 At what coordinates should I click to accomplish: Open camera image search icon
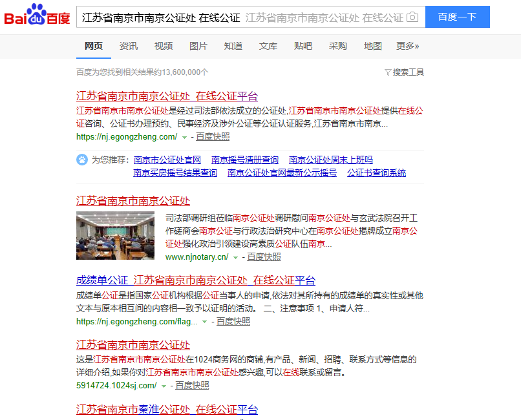(412, 17)
